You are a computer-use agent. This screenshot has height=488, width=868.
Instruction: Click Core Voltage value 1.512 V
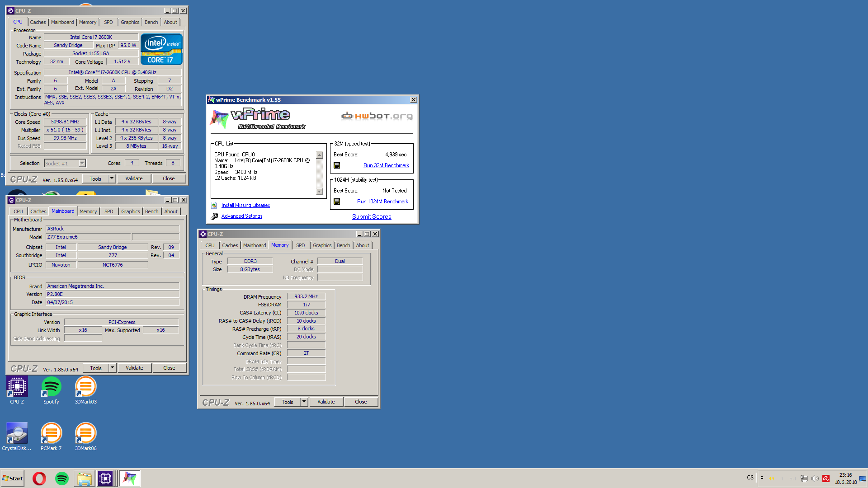coord(122,62)
